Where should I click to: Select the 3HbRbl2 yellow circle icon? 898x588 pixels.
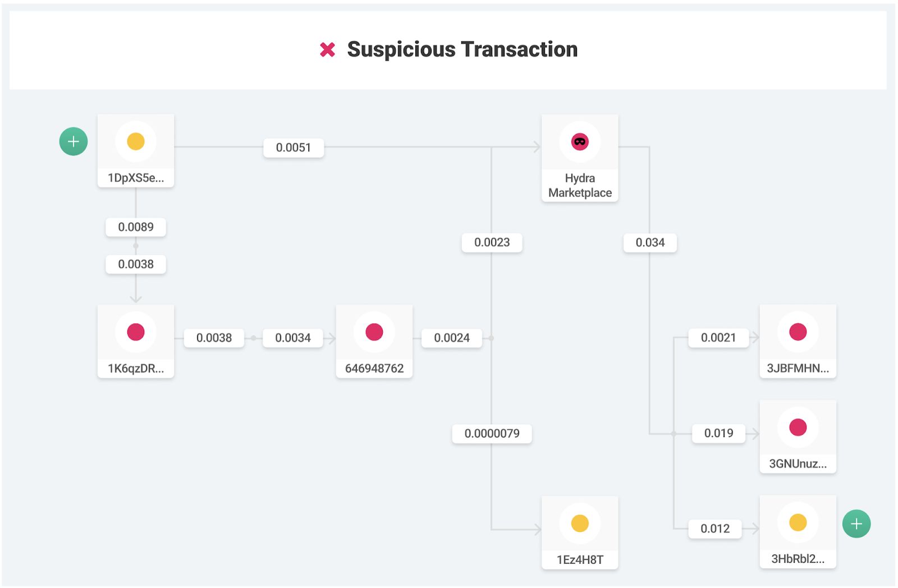[x=798, y=522]
